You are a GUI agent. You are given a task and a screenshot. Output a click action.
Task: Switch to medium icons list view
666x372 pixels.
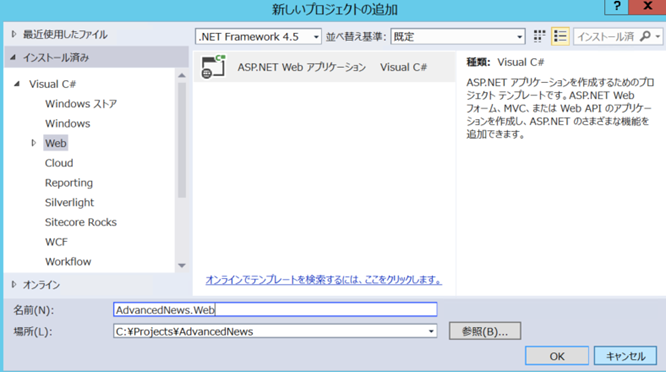(560, 37)
